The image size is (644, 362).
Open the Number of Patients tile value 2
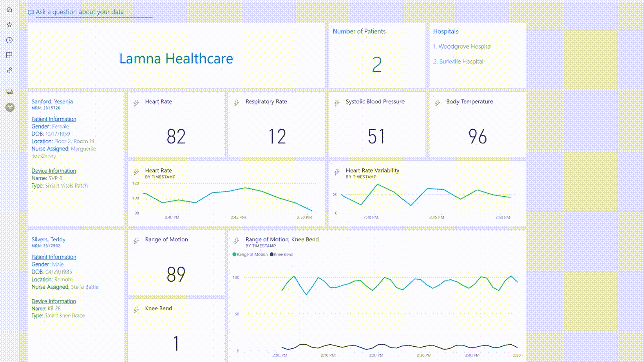click(377, 65)
